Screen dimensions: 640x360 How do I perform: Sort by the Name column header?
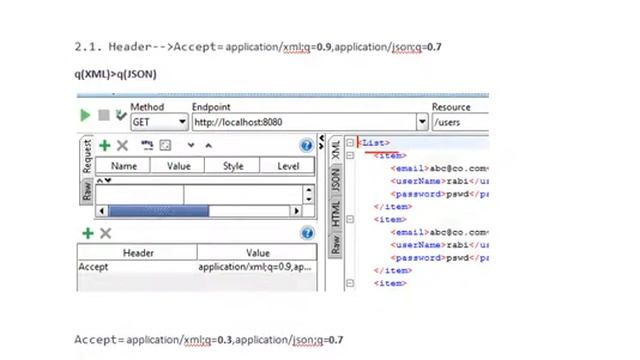tap(123, 166)
